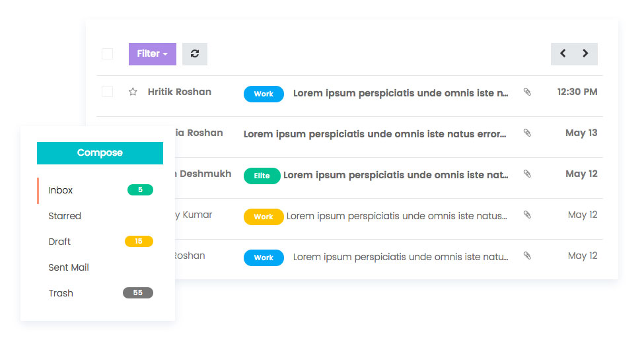Select the Draft folder
Viewport: 644px width, 344px height.
[59, 242]
